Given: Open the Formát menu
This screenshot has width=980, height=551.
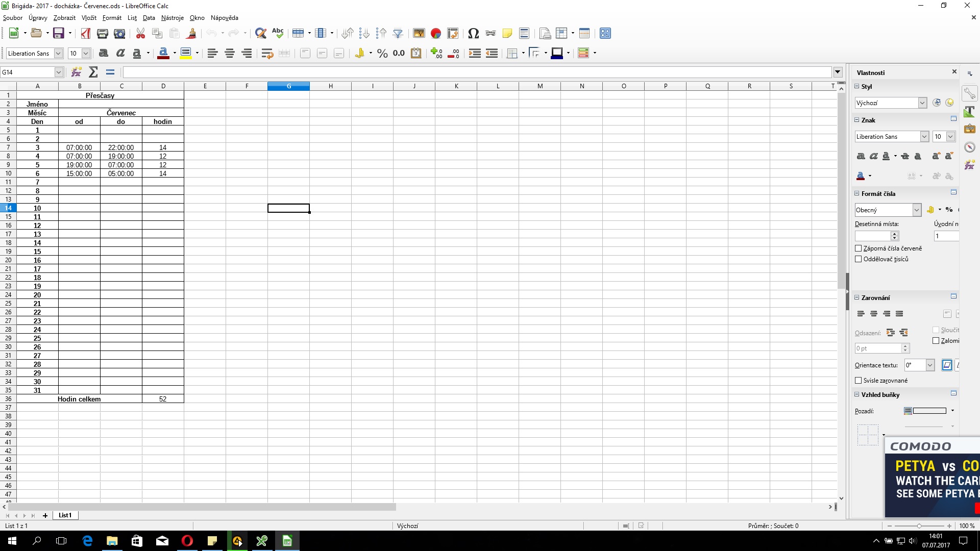Looking at the screenshot, I should click(x=112, y=18).
